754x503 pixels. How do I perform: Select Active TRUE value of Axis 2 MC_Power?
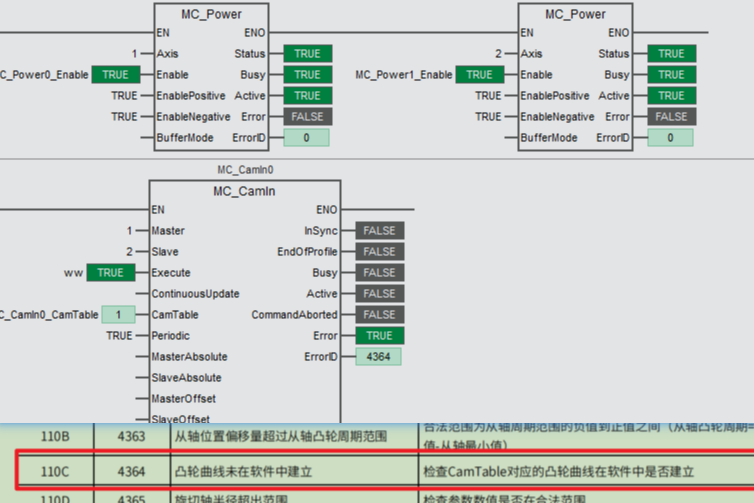[x=672, y=96]
